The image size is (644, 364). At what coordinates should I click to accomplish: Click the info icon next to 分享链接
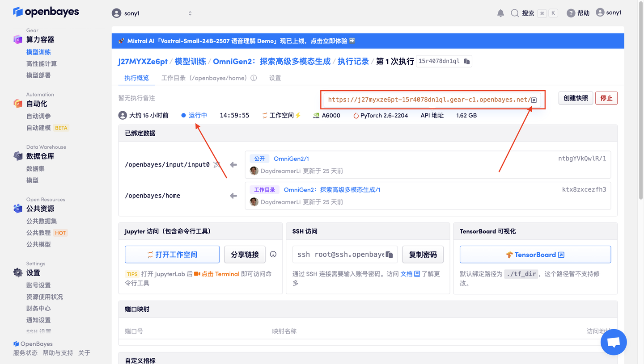point(273,254)
